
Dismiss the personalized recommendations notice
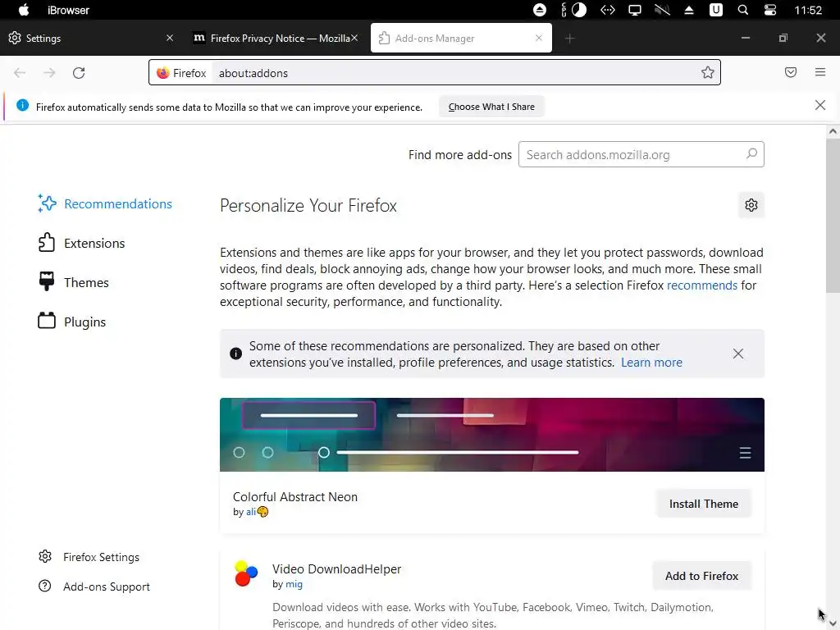pyautogui.click(x=737, y=354)
